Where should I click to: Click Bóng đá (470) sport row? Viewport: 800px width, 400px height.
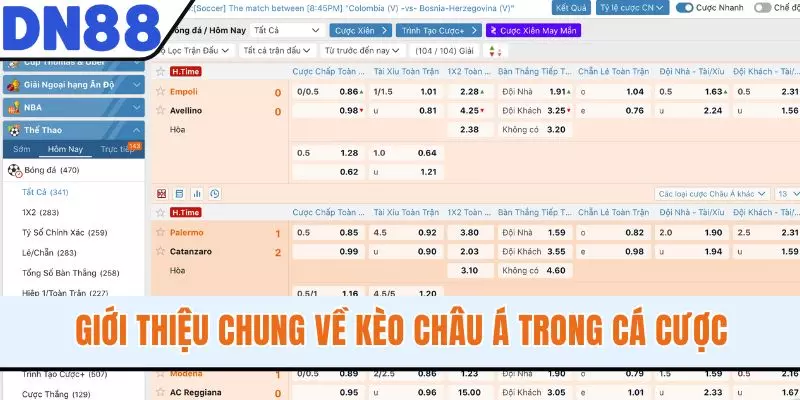pyautogui.click(x=74, y=170)
